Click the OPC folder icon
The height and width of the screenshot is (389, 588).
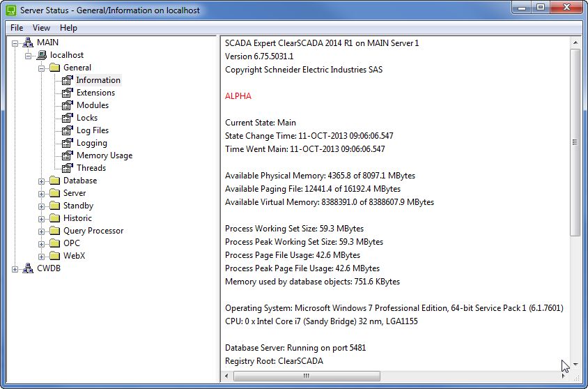pos(55,243)
